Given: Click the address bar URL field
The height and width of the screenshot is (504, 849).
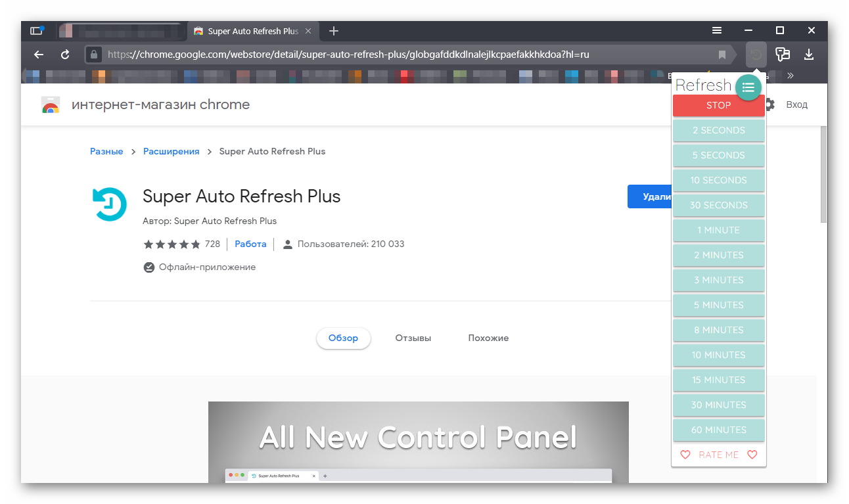Looking at the screenshot, I should click(x=394, y=55).
